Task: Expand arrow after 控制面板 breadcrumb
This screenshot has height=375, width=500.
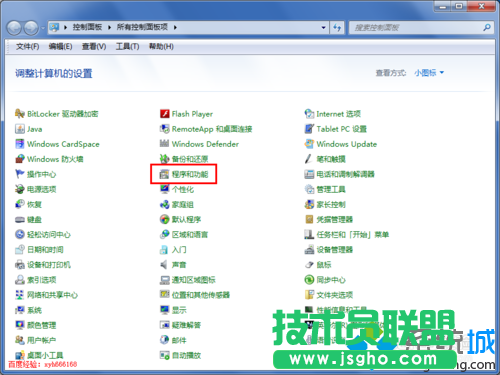Action: click(x=109, y=27)
